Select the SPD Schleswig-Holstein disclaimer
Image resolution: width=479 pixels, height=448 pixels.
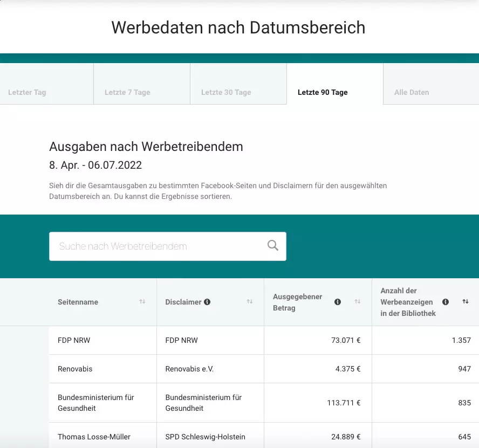pyautogui.click(x=206, y=437)
